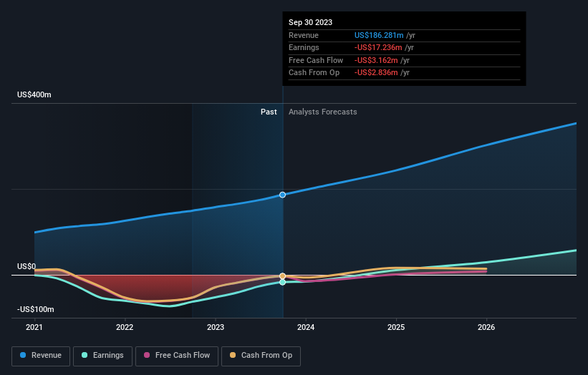Click the Free Cash Flow label in tooltip

(x=316, y=60)
